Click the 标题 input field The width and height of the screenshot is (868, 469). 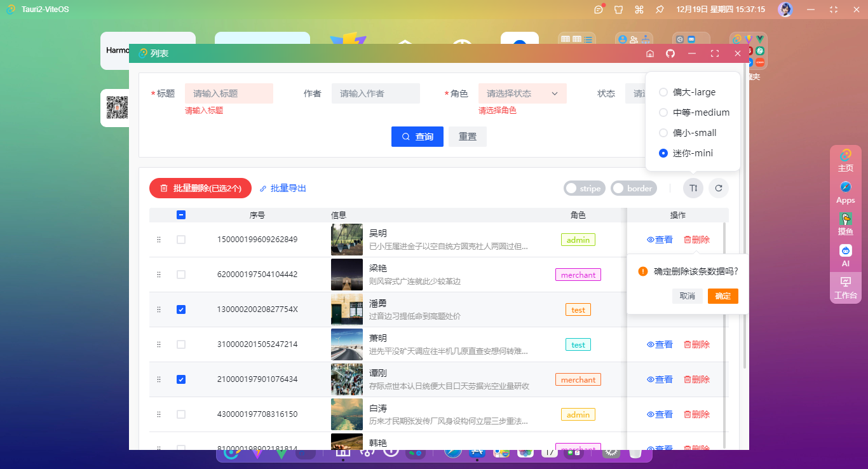[229, 93]
